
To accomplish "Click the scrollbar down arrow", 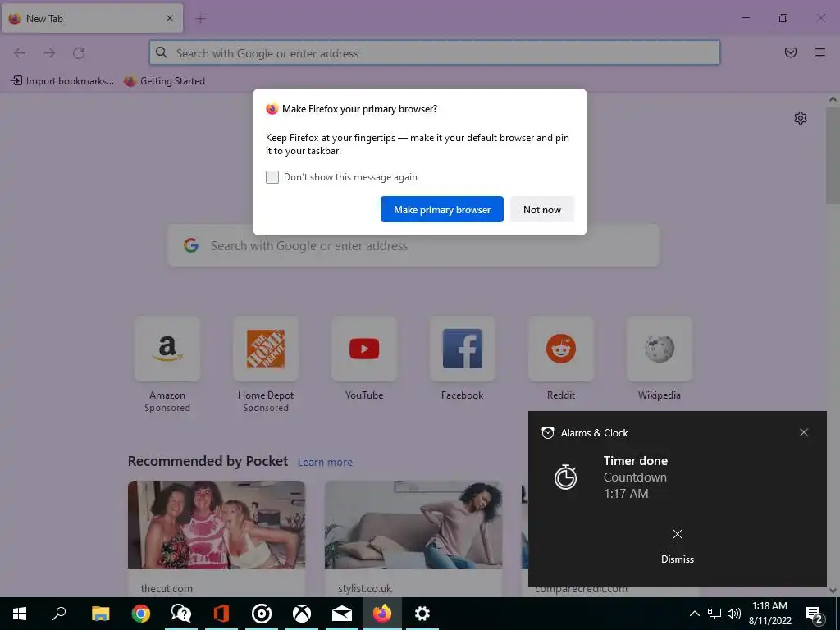I will (833, 591).
